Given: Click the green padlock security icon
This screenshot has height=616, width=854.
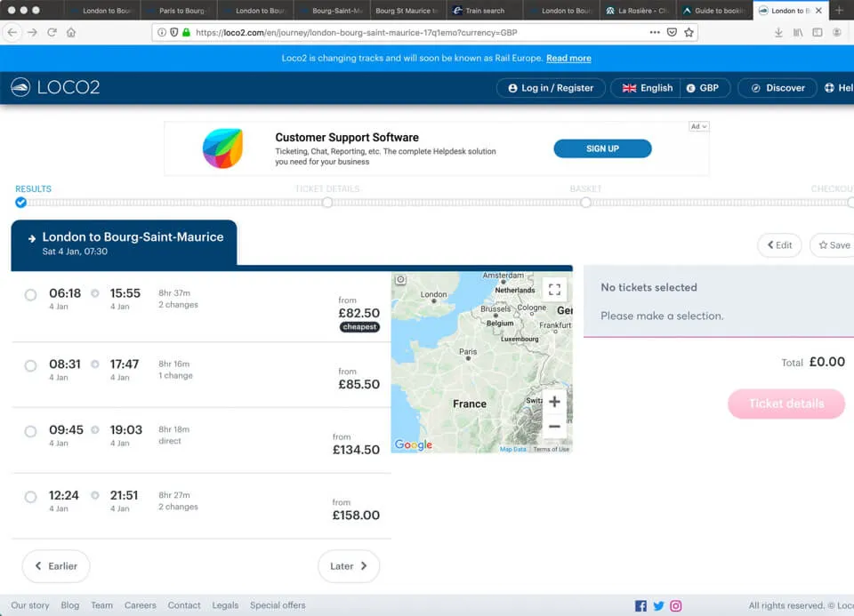Looking at the screenshot, I should coord(186,33).
